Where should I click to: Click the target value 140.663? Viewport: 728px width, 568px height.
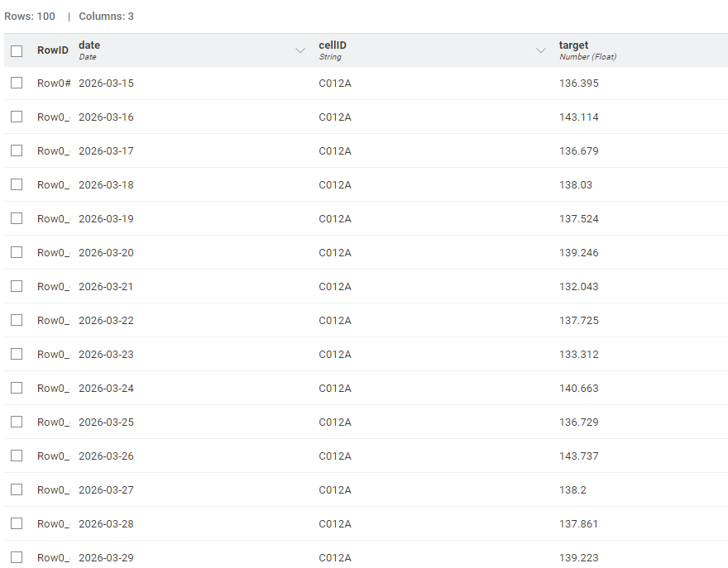point(578,389)
